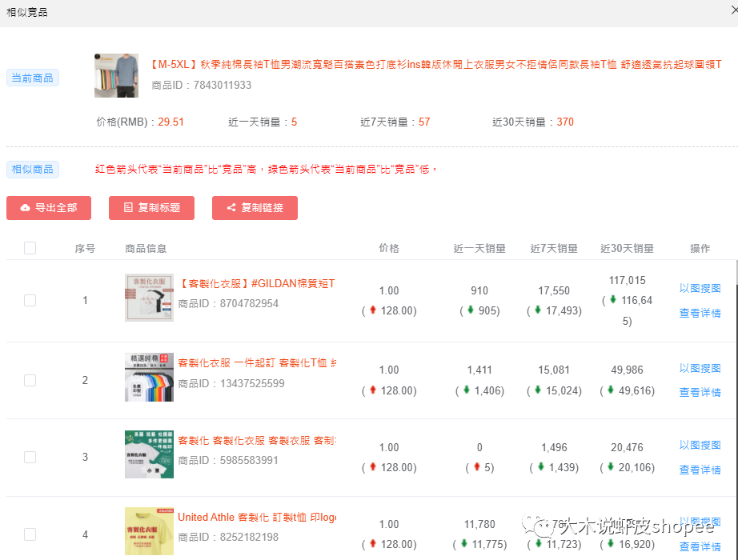Click the cloud icon on 导出全部 button
The width and height of the screenshot is (738, 560).
pos(25,208)
